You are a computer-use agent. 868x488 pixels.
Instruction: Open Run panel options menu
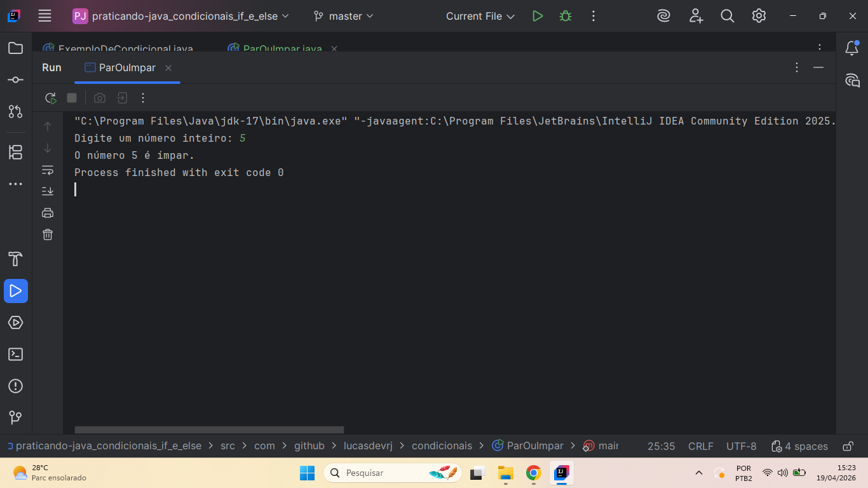(797, 67)
